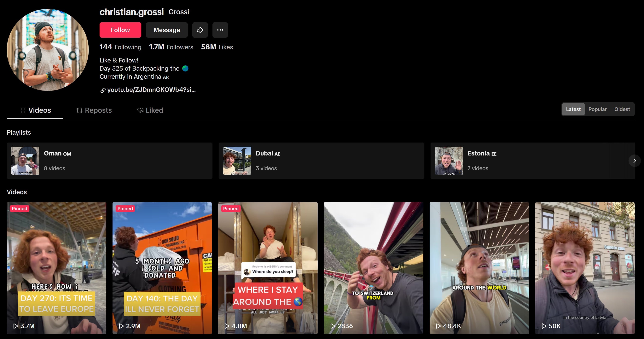
Task: Click the Reposts arrows icon
Action: coord(79,110)
